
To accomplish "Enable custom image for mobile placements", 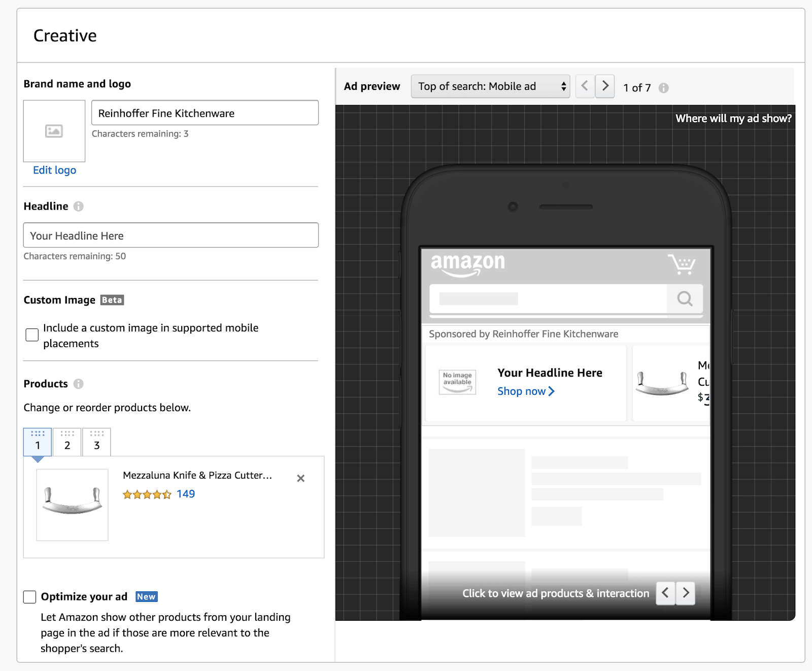I will click(x=32, y=335).
